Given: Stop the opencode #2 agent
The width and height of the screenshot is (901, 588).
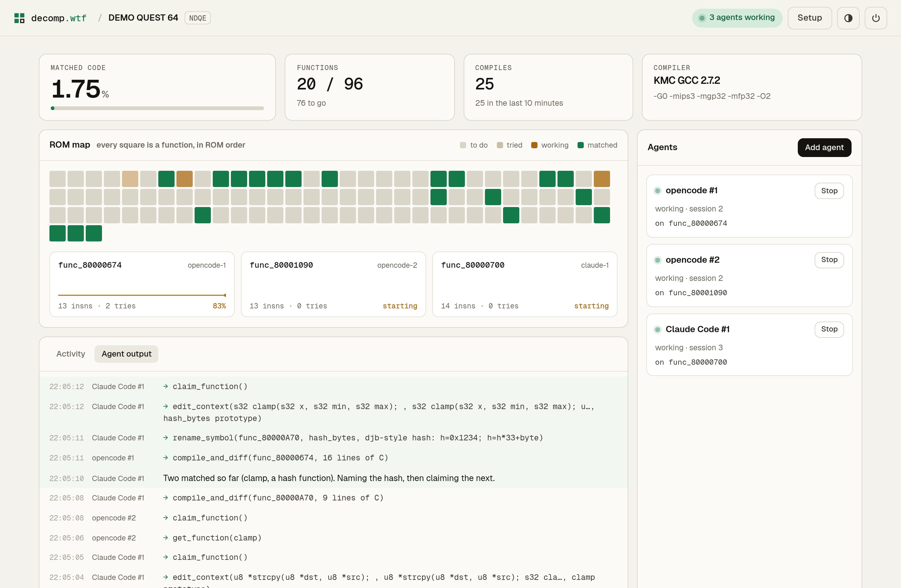Looking at the screenshot, I should [x=829, y=260].
